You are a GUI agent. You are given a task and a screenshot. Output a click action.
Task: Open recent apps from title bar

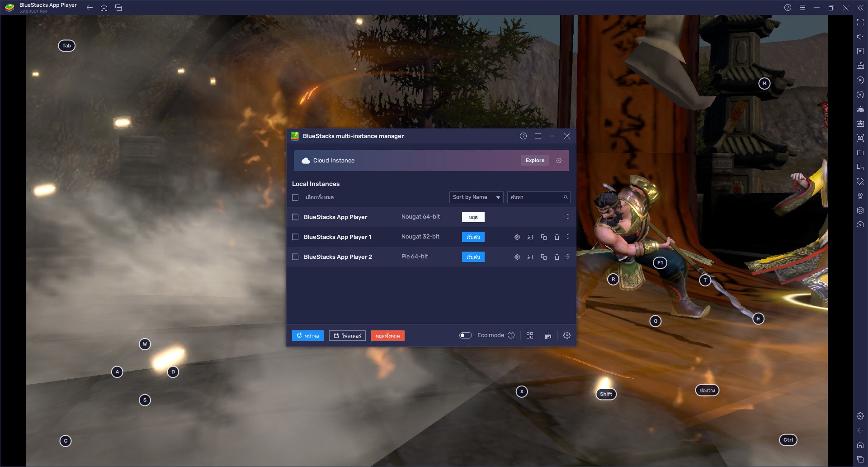point(118,8)
